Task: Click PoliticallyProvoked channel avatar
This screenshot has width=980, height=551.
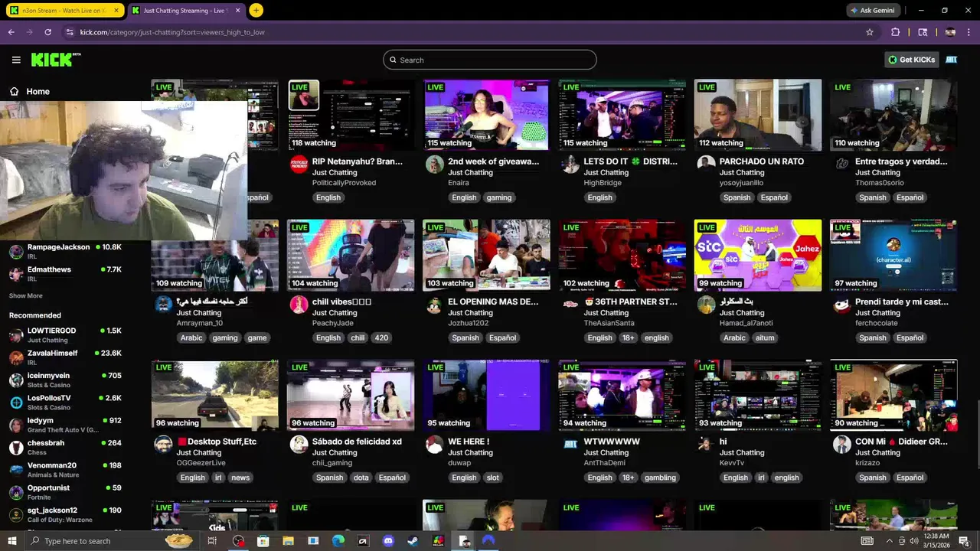Action: (299, 165)
